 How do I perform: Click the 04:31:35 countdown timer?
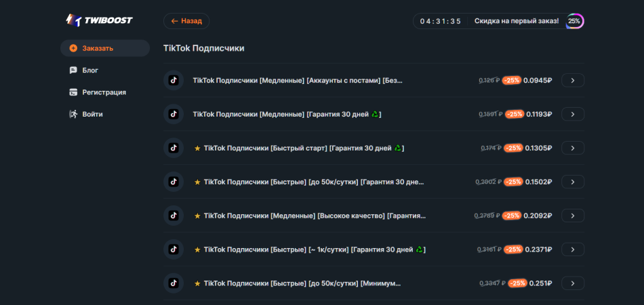(440, 21)
